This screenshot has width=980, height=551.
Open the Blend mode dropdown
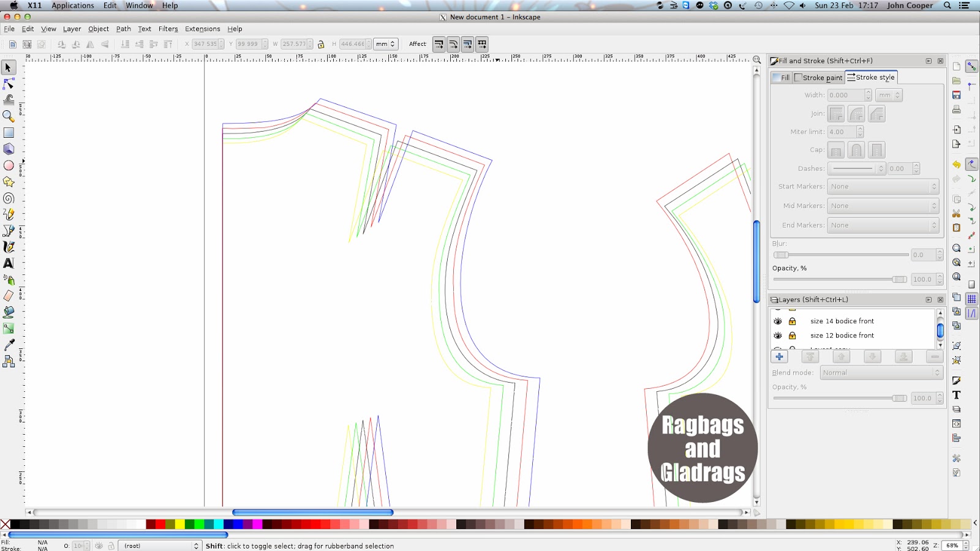pyautogui.click(x=881, y=373)
